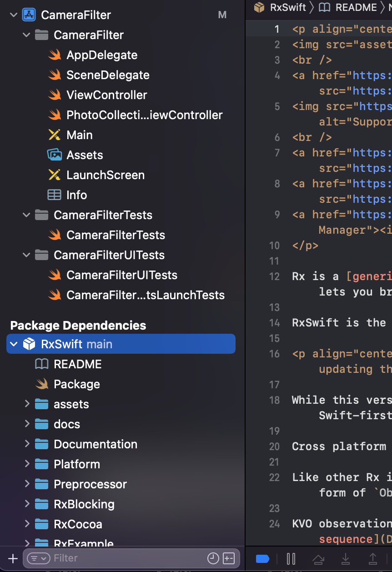
Task: Click the Step Out debug button
Action: pyautogui.click(x=372, y=558)
